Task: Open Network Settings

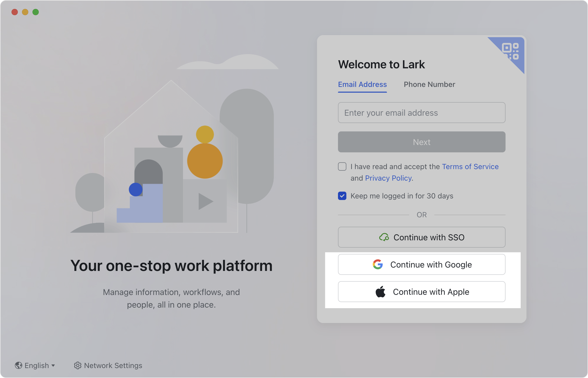Action: click(108, 365)
